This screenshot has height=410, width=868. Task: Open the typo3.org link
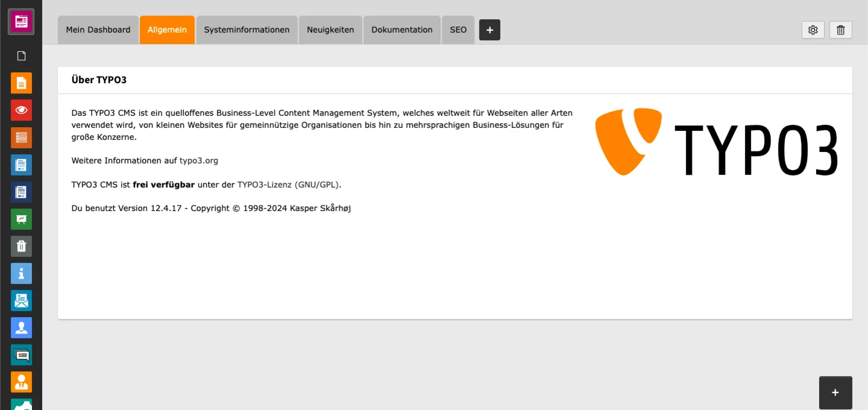(x=199, y=160)
